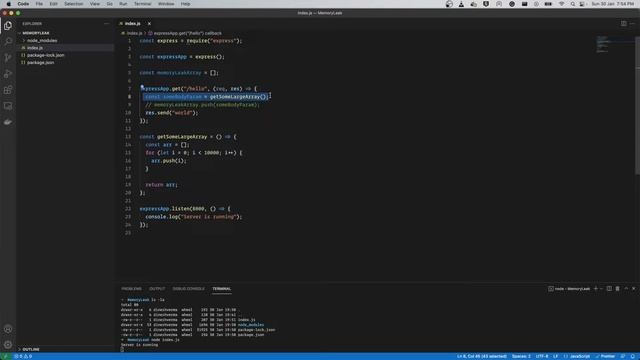Maximize terminal panel with chevron up
This screenshot has width=640, height=360.
tap(626, 289)
